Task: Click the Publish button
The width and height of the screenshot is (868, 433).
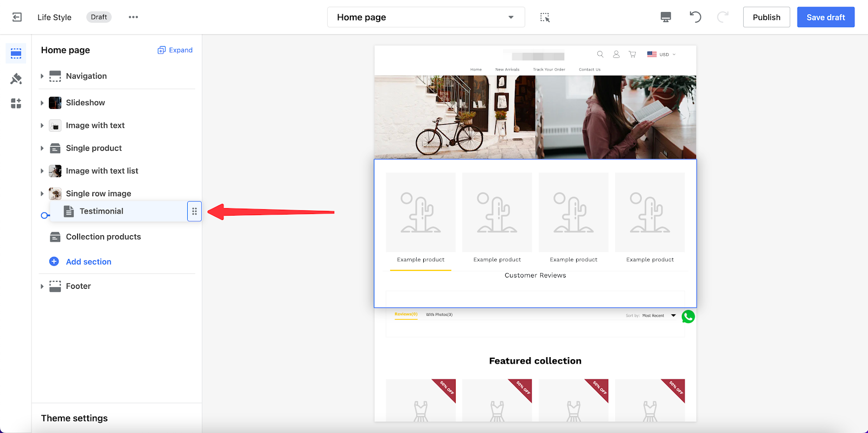Action: tap(767, 17)
